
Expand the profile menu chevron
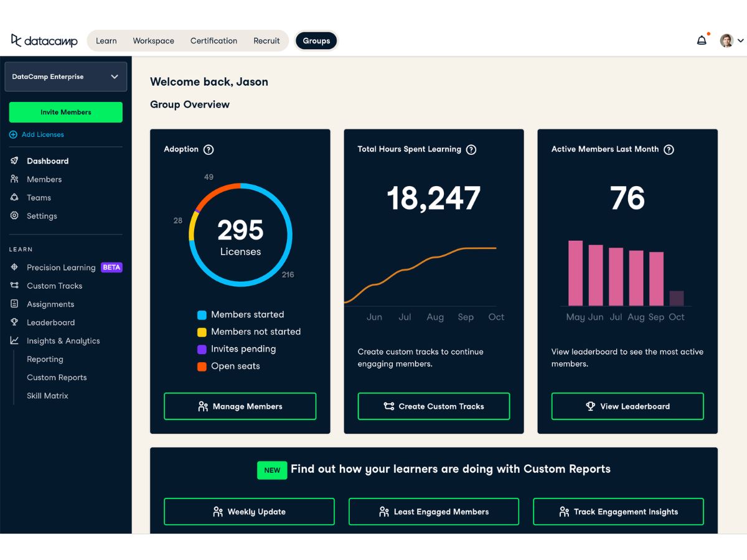coord(740,41)
